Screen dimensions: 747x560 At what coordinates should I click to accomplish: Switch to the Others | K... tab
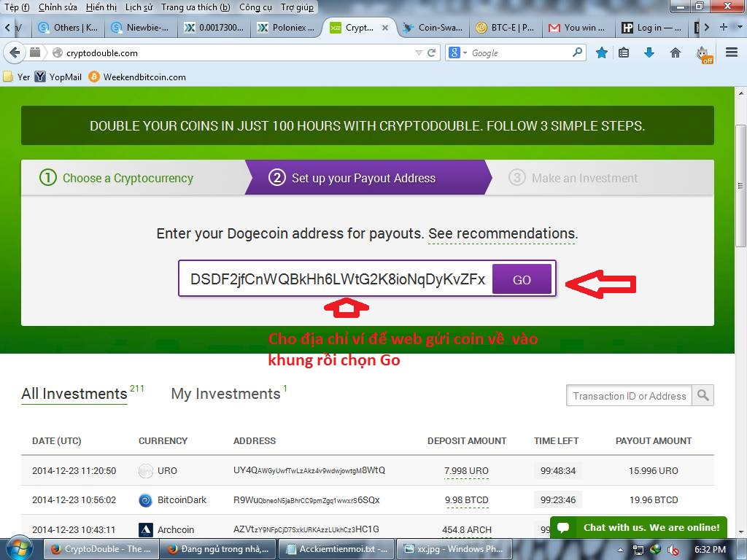[68, 28]
